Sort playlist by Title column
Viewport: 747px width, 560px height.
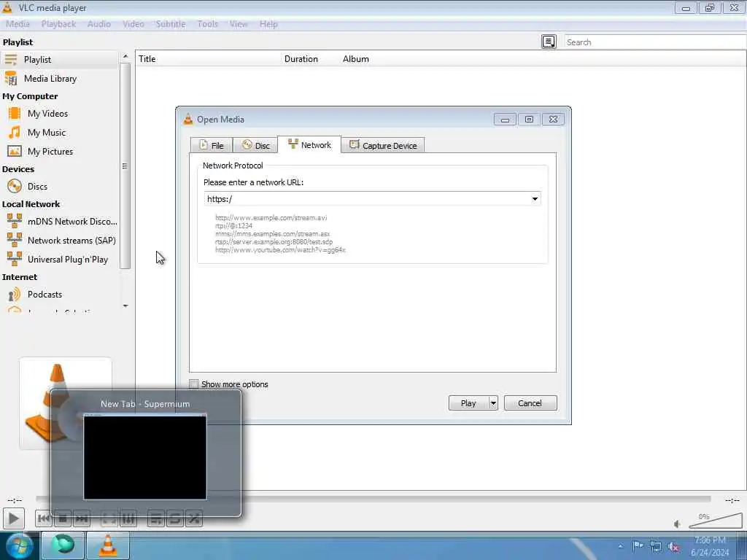(209, 59)
